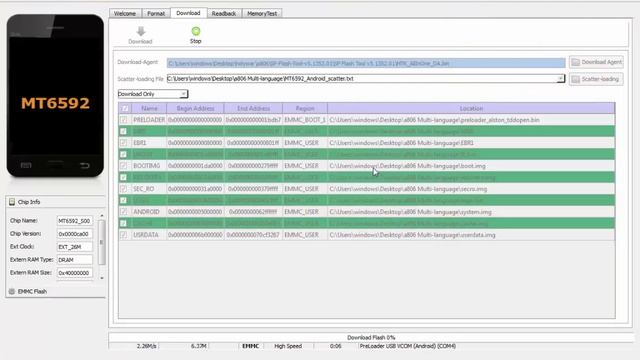The width and height of the screenshot is (640, 360).
Task: Click the EBR1 name cell
Action: (149, 143)
